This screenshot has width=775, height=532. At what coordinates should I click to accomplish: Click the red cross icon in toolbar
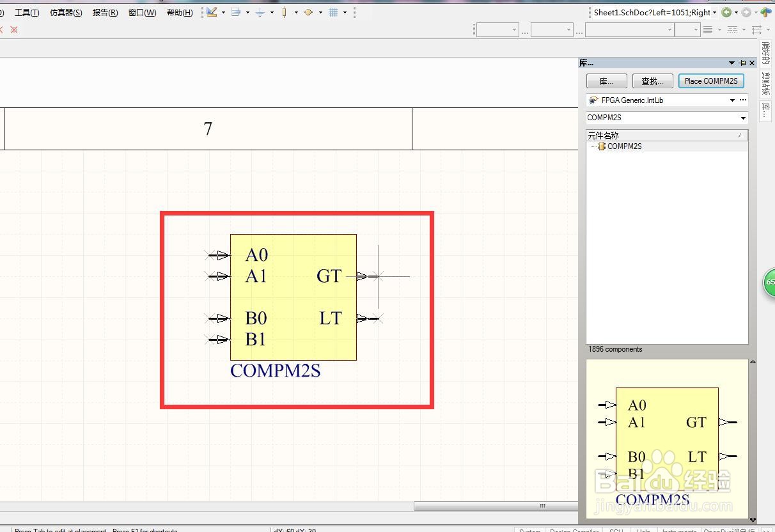(x=14, y=29)
